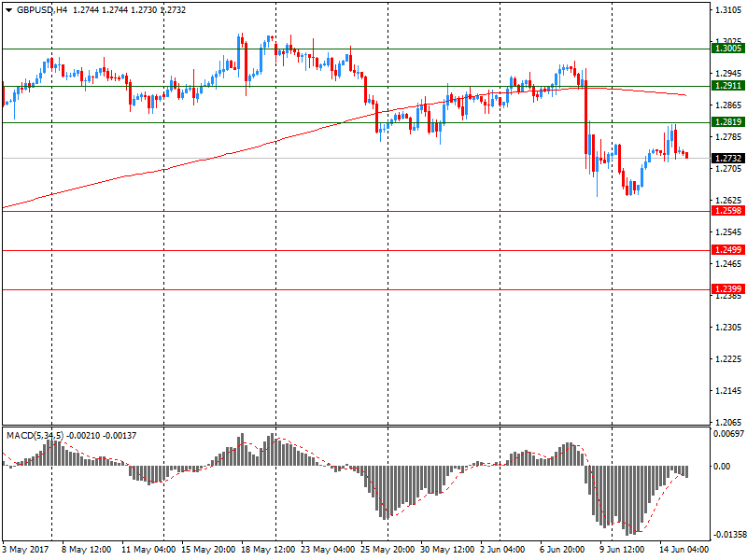Select the 1.2399 red support level label
Viewport: 747px width, 560px height.
[728, 288]
